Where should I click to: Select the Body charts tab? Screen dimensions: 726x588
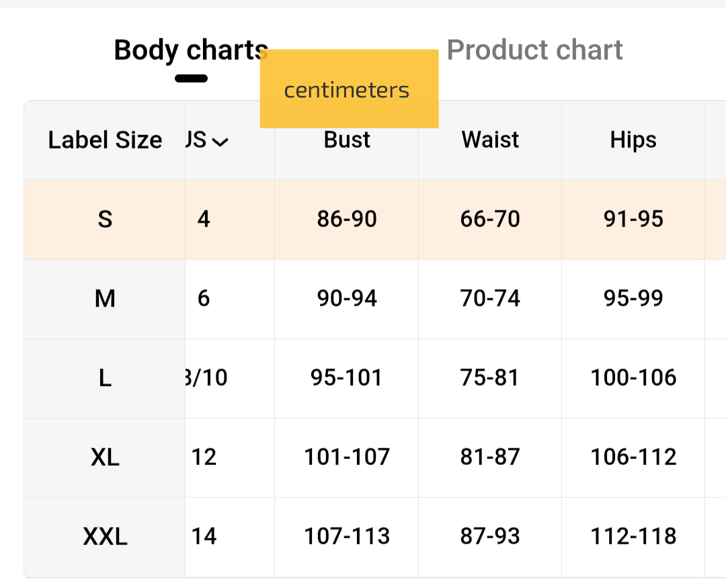(x=190, y=50)
